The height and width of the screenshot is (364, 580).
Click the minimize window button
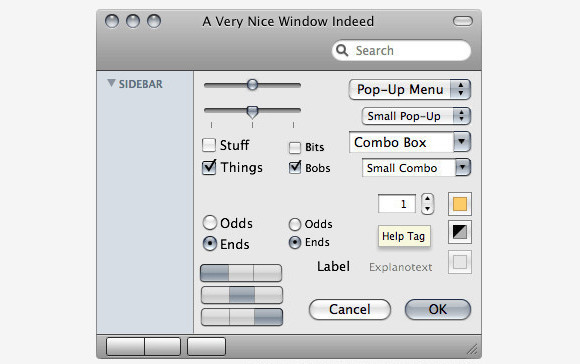(133, 21)
